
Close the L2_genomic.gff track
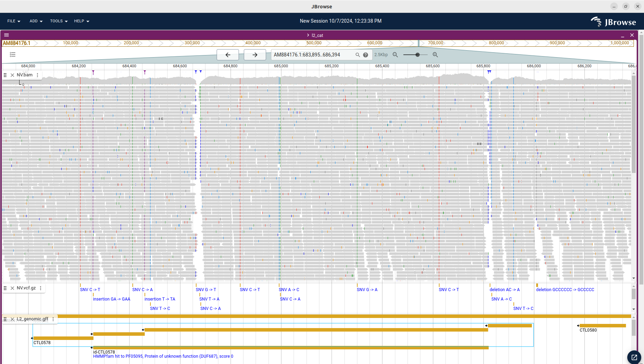(12, 319)
